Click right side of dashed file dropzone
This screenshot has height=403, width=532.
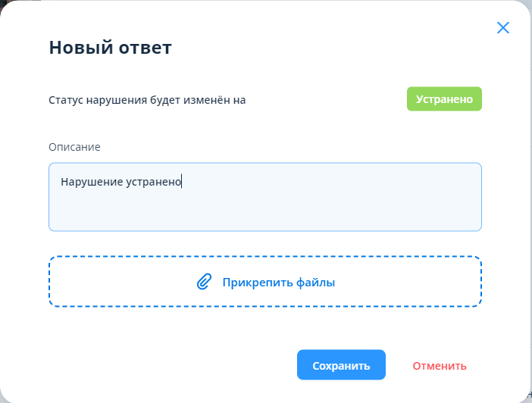(432, 282)
